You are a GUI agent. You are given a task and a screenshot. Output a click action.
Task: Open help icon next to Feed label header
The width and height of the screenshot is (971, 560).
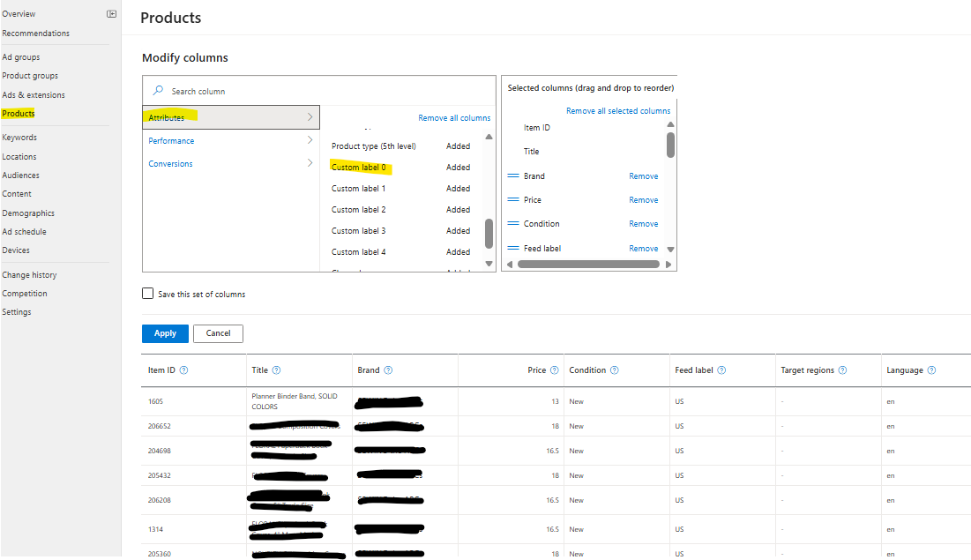tap(721, 370)
